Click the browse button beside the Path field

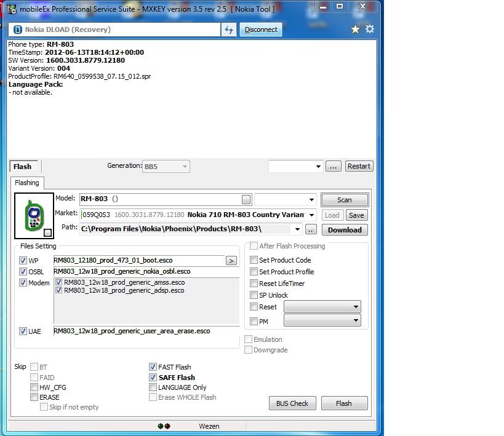pyautogui.click(x=311, y=230)
